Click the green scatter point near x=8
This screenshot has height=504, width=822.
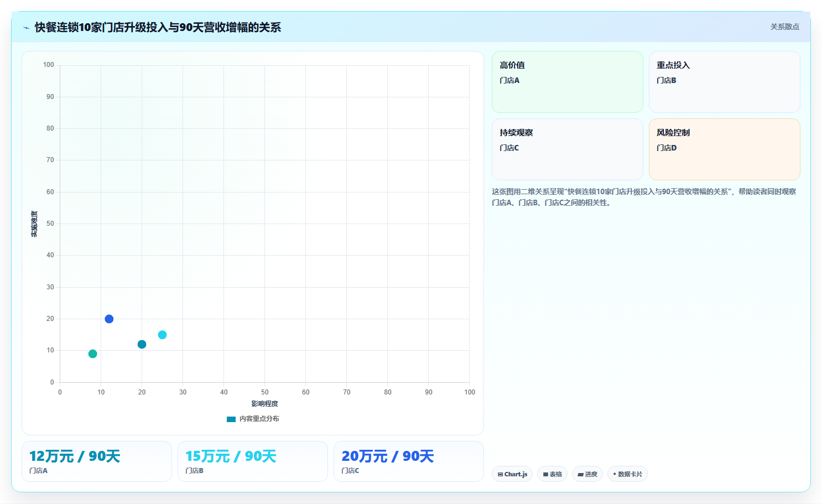click(x=92, y=354)
